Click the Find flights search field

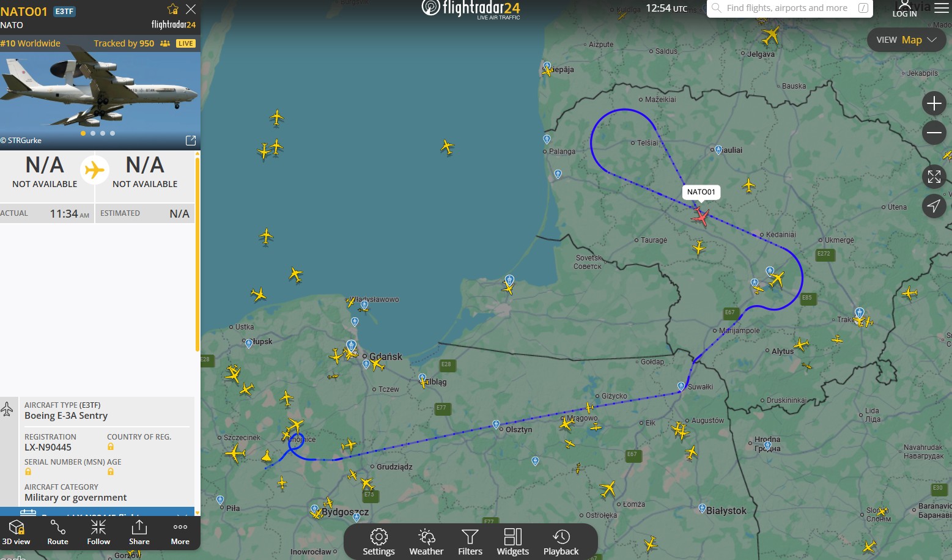[x=789, y=8]
